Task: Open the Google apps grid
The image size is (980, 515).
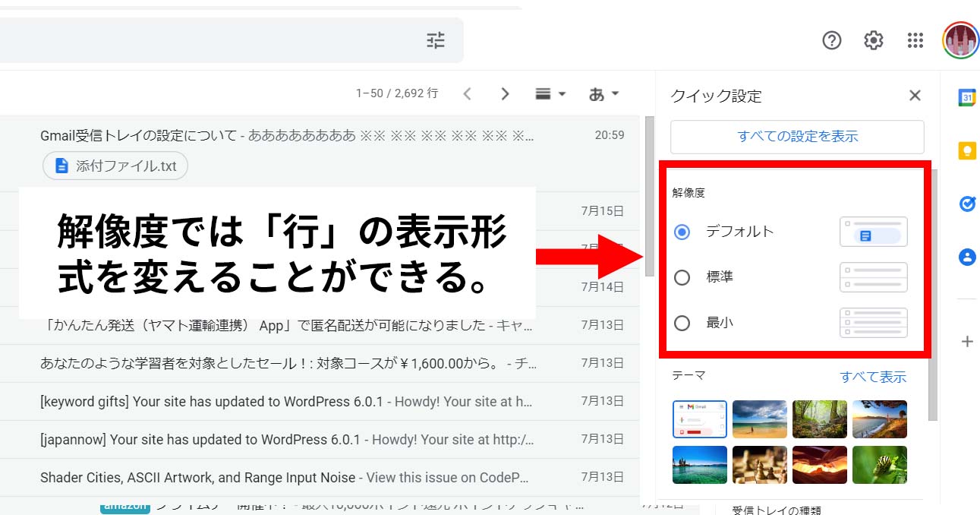Action: click(915, 40)
